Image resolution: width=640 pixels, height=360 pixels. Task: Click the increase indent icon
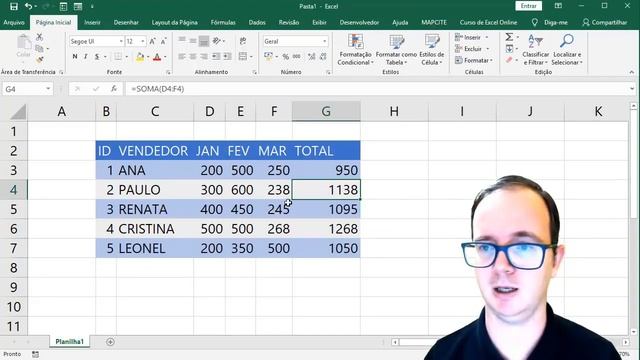[227, 57]
